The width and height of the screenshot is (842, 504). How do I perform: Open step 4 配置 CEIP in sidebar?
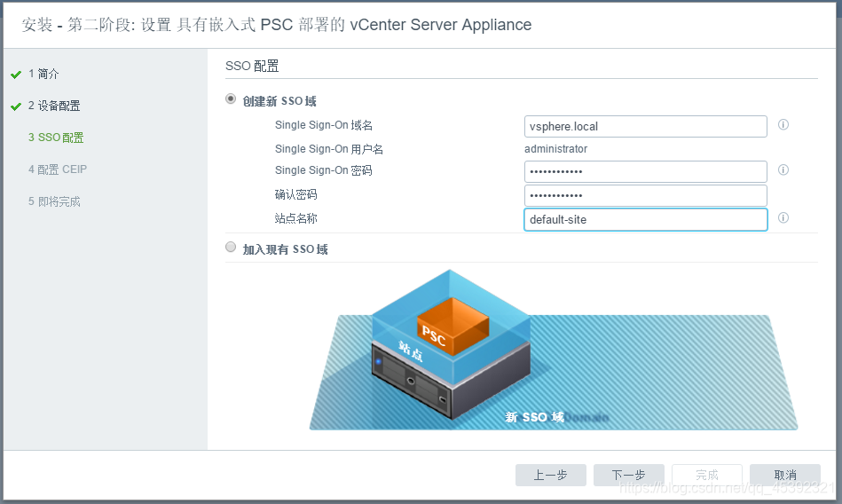58,169
